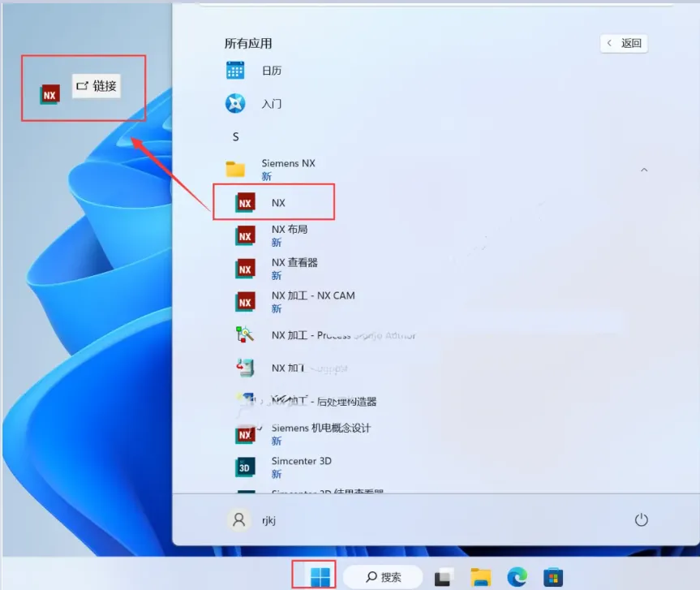The image size is (700, 590).
Task: Click the rjkj username text
Action: coord(268,520)
